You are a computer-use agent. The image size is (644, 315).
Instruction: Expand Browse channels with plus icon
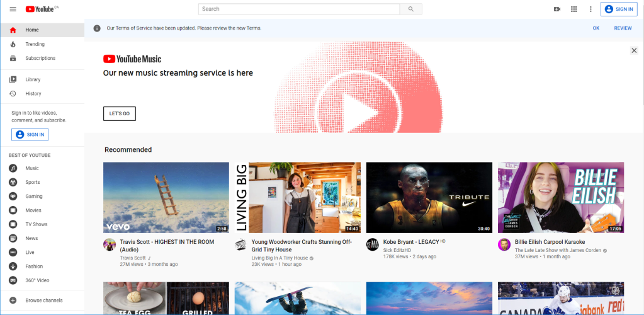pyautogui.click(x=13, y=301)
